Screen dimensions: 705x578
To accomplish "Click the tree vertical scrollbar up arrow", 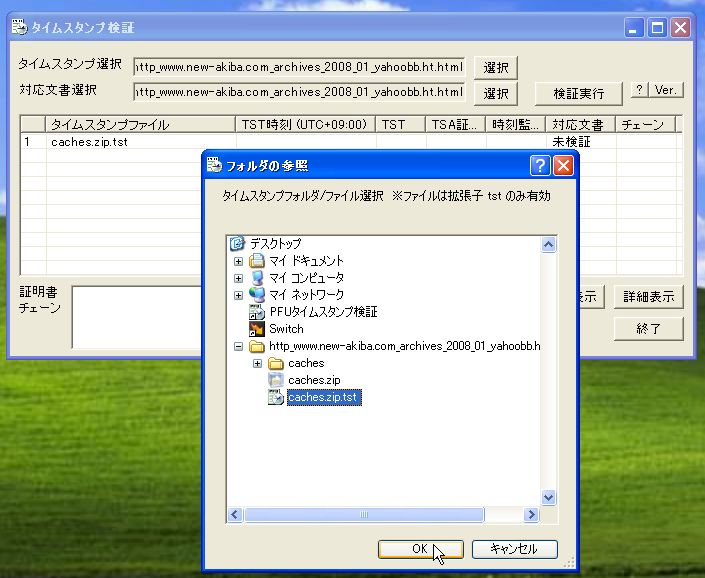I will 548,245.
